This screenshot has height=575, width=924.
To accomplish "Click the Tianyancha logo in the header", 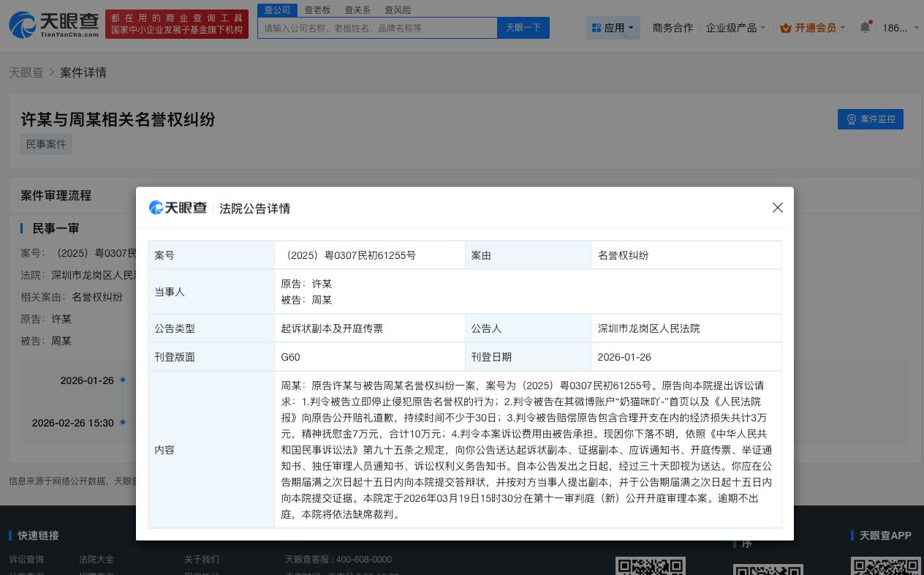I will coord(53,24).
